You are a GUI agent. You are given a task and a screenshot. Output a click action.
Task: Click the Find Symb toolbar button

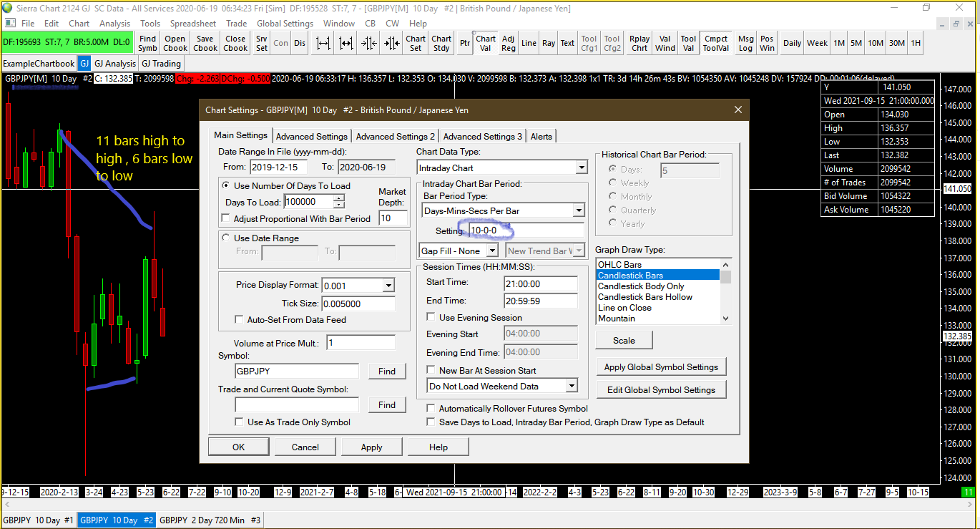pyautogui.click(x=148, y=43)
